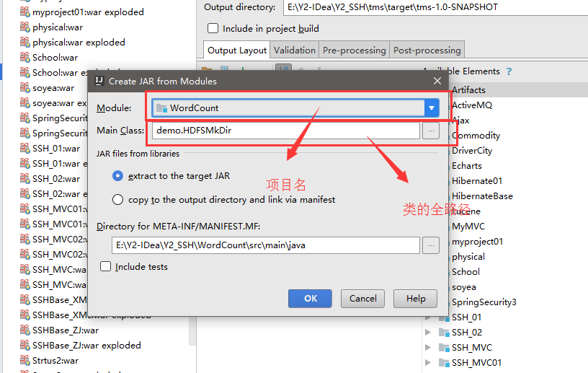Click the Output directory path field

(435, 7)
